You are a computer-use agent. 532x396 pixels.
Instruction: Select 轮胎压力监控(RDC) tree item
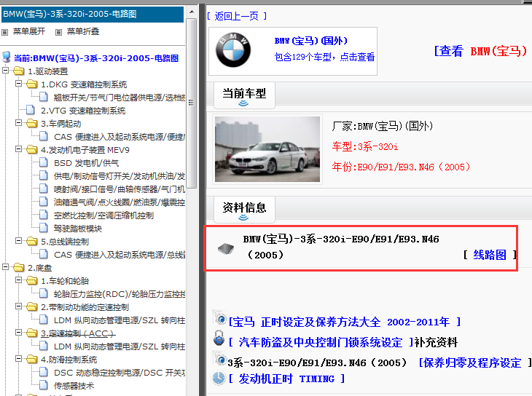(x=120, y=294)
